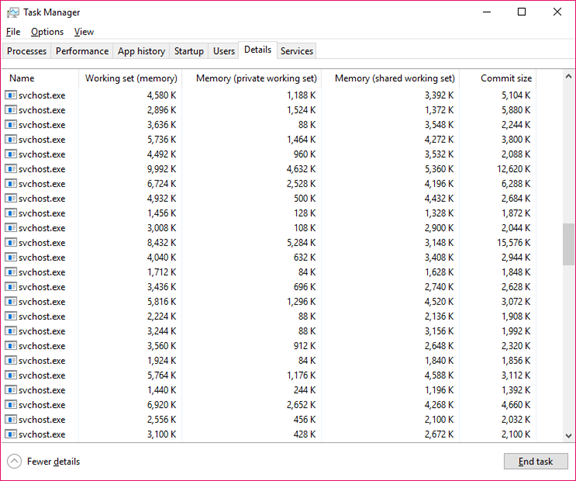Click svchost.exe icon in the 5,764 K row
This screenshot has width=576, height=481.
click(x=11, y=375)
